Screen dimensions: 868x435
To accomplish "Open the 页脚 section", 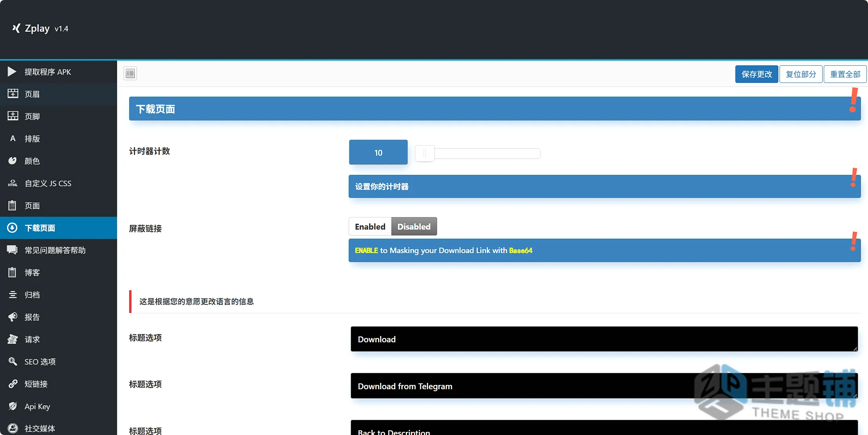I will pyautogui.click(x=59, y=116).
